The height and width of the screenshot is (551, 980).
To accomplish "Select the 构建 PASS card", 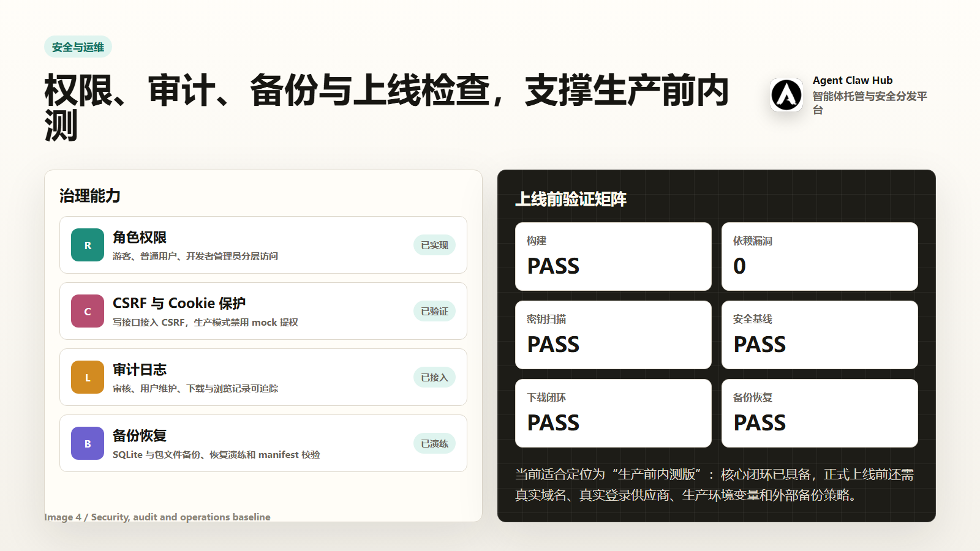I will [613, 257].
